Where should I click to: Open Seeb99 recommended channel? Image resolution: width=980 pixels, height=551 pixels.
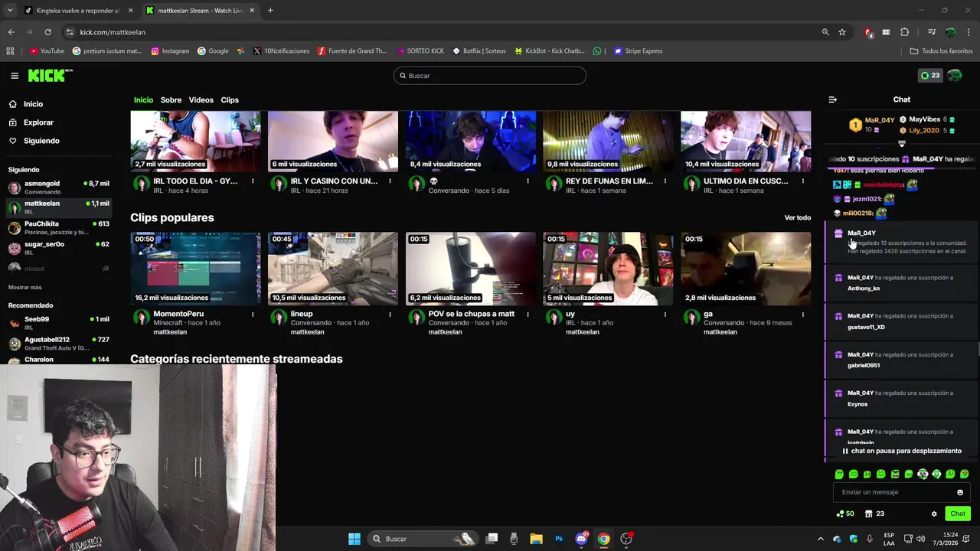coord(58,323)
